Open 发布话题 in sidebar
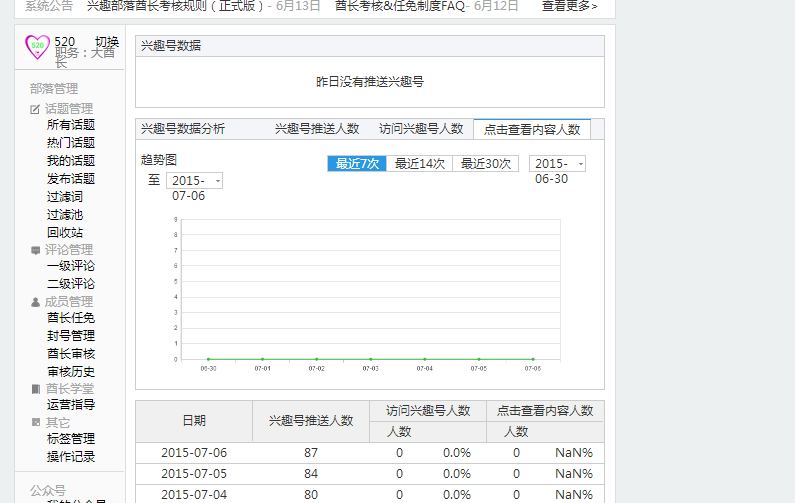Viewport: 795px width, 503px height. tap(71, 178)
